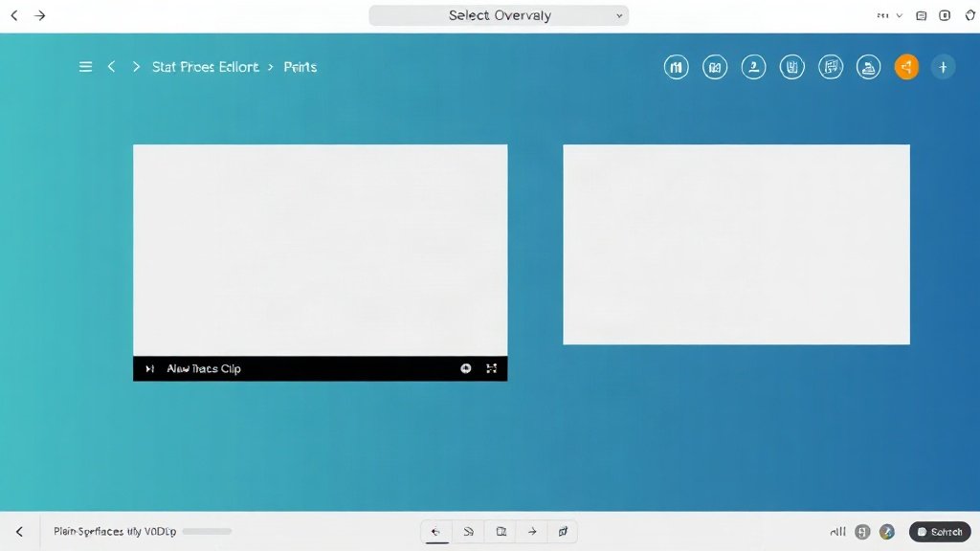Go back with the top-left window arrow
The image size is (980, 551).
[x=14, y=15]
